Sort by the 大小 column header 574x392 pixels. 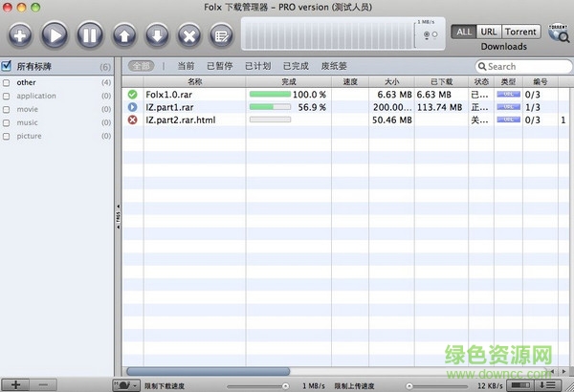(x=391, y=81)
